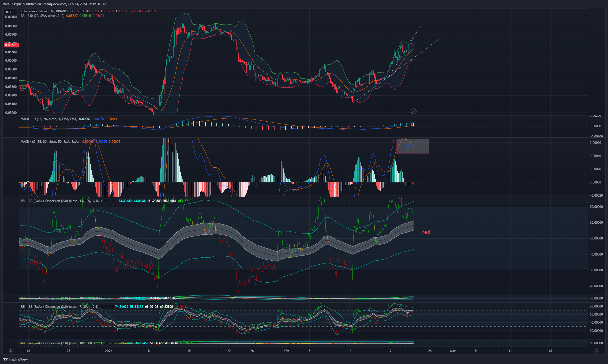The image size is (608, 364).
Task: Click the Mar label on time axis
Action: click(453, 351)
